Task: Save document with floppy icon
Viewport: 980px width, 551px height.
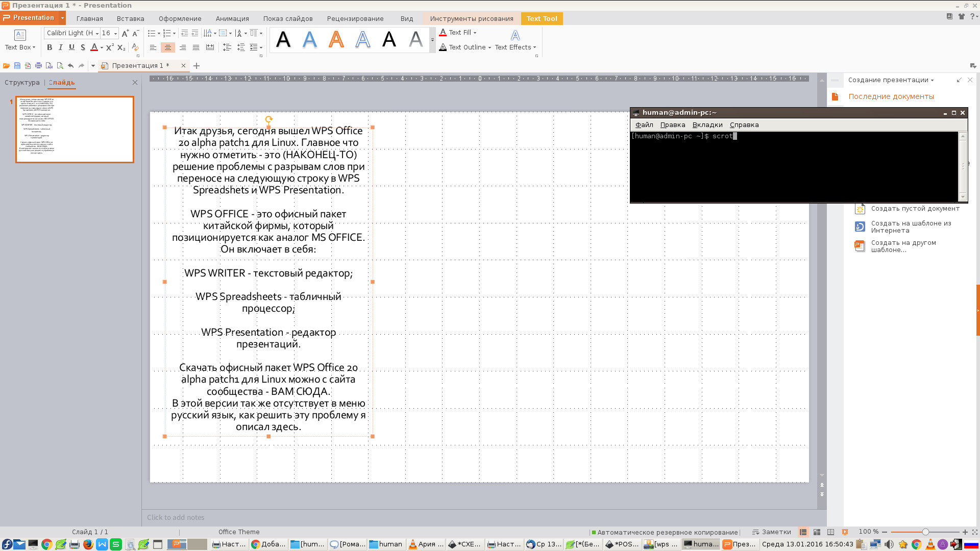Action: coord(17,66)
